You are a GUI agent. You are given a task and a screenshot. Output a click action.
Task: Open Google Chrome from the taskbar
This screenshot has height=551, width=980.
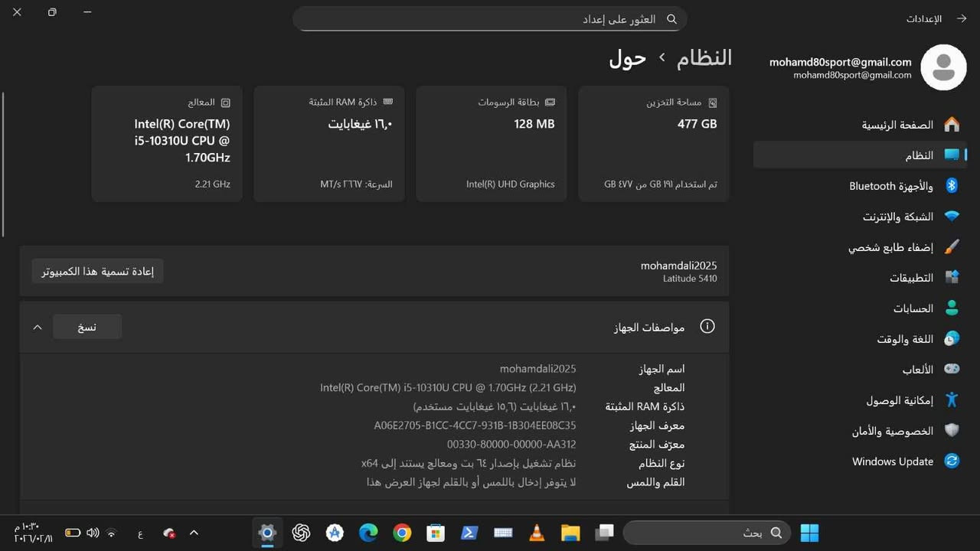(x=401, y=533)
